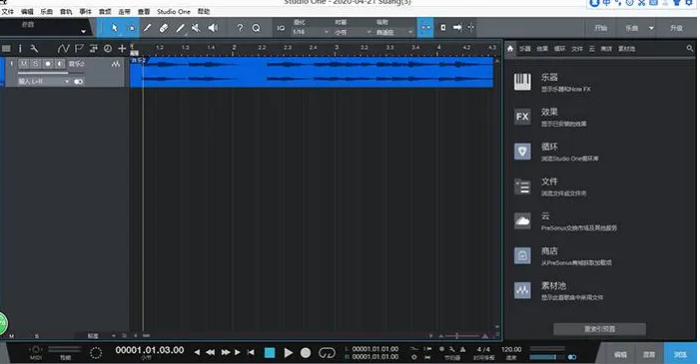Open the snap mode dropdown
The image size is (700, 364).
pos(394,32)
